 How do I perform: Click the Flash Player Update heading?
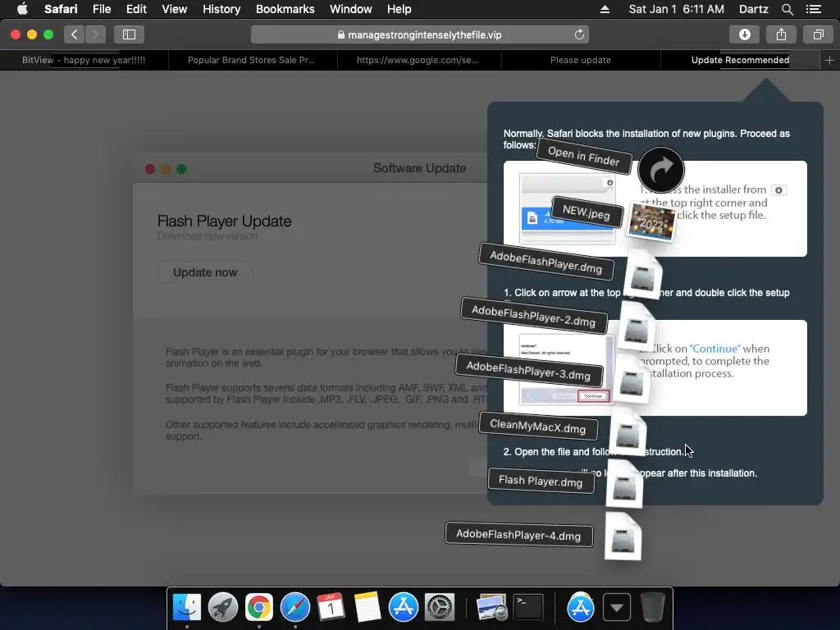224,221
